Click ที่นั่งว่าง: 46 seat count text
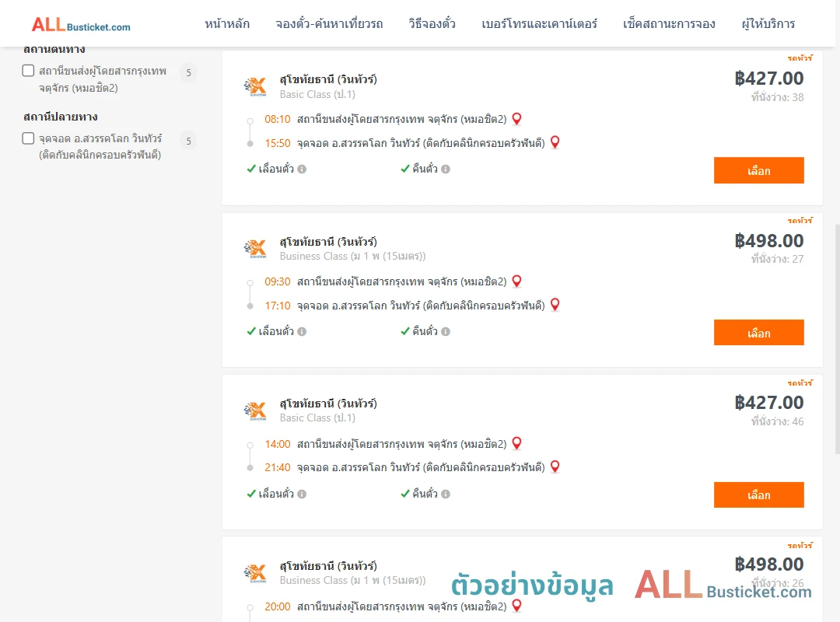Viewport: 840px width, 622px height. click(777, 421)
